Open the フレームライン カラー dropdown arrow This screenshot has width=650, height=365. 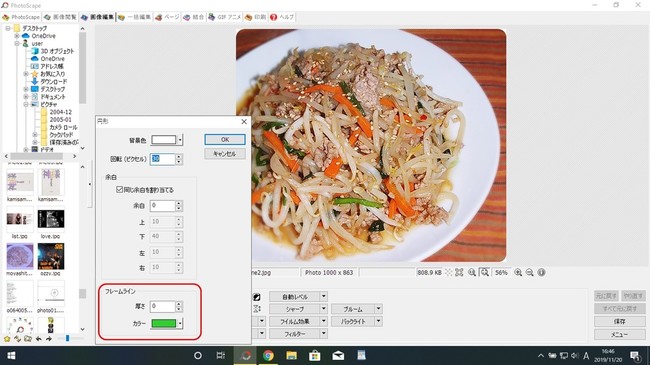click(x=180, y=323)
